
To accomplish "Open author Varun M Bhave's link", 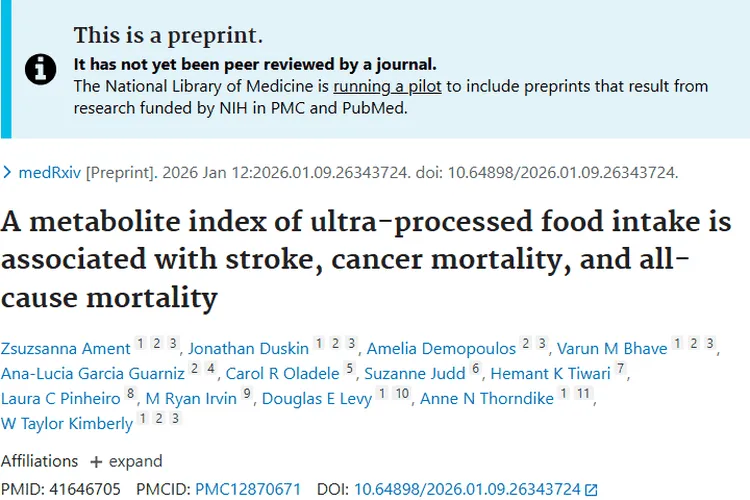I will 610,348.
